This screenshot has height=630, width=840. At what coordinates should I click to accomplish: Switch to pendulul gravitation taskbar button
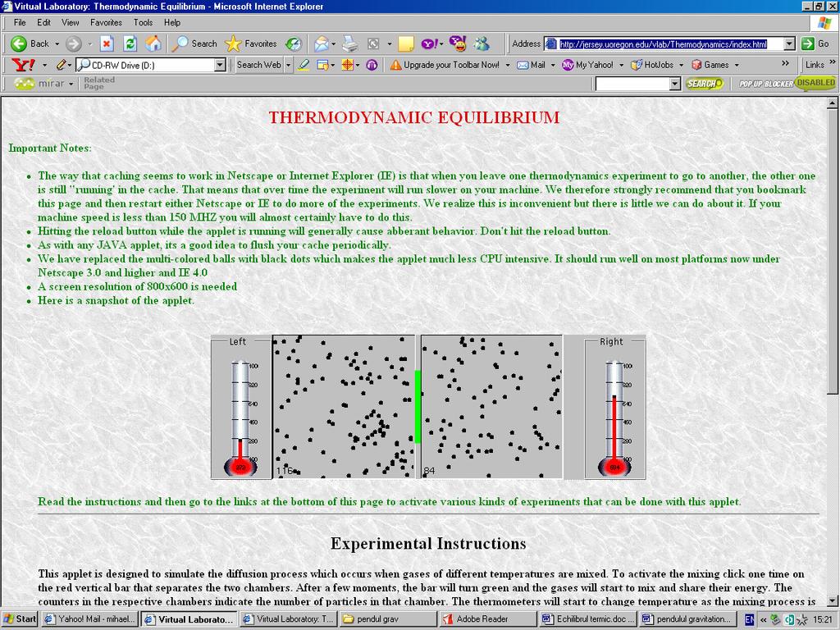688,619
